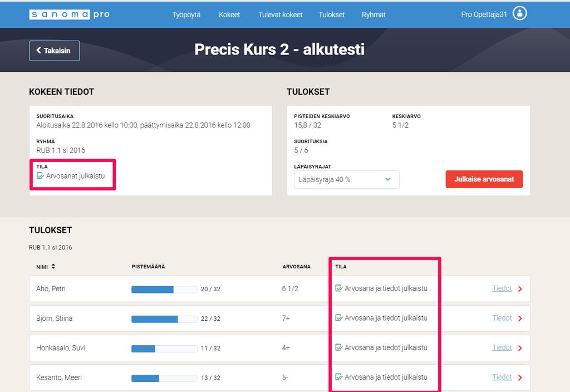
Task: Click red chevron in Honkasalo, Suvi row
Action: 520,348
